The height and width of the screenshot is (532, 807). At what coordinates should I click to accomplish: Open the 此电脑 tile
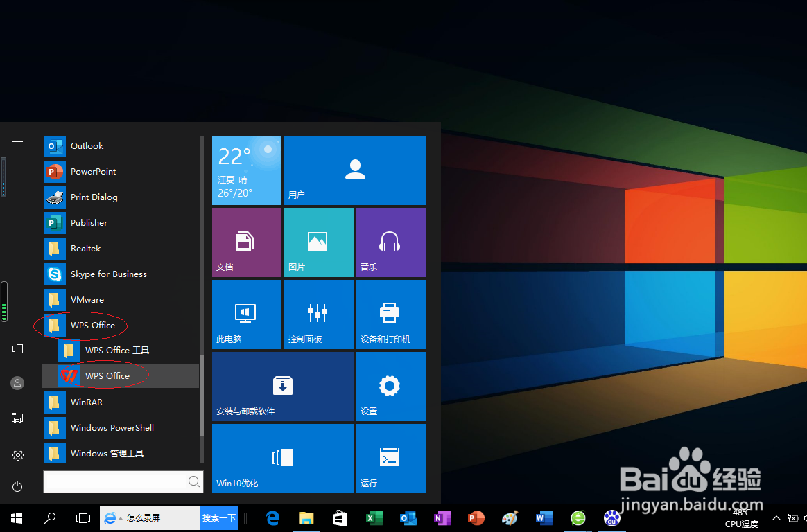click(247, 314)
